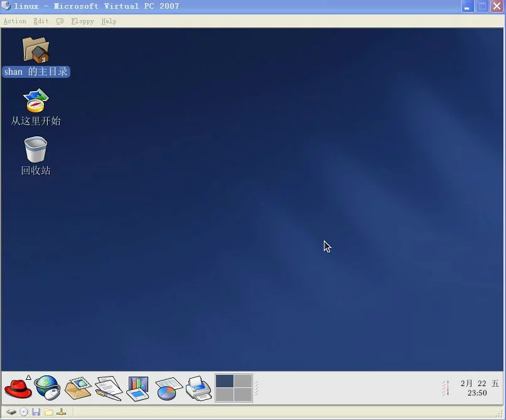Open the Action menu
506x420 pixels.
click(x=15, y=21)
